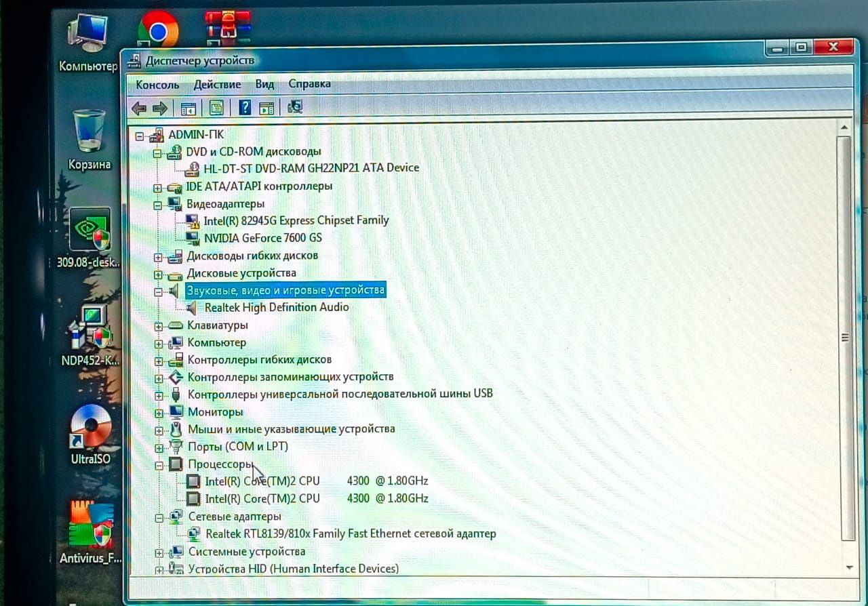Click the USB controllers plug icon
Viewport: 868px width, 606px height.
tap(176, 394)
